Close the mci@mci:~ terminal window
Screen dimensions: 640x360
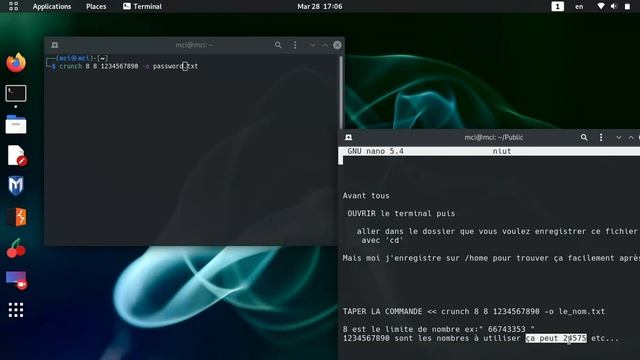pos(337,45)
